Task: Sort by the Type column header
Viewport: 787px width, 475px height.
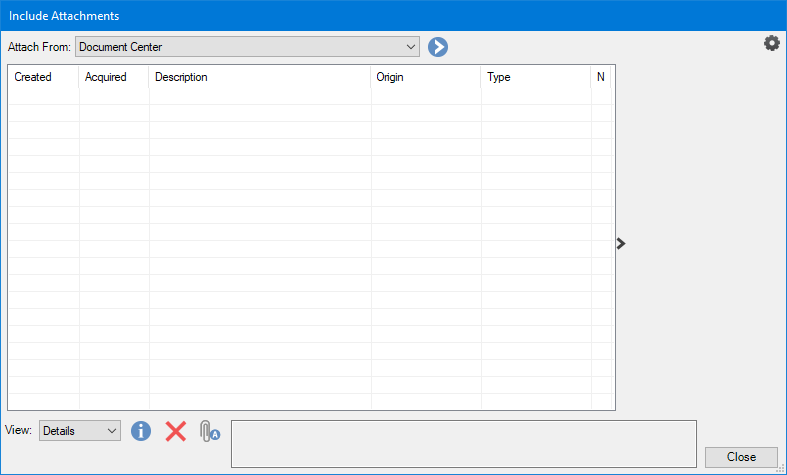Action: [535, 77]
